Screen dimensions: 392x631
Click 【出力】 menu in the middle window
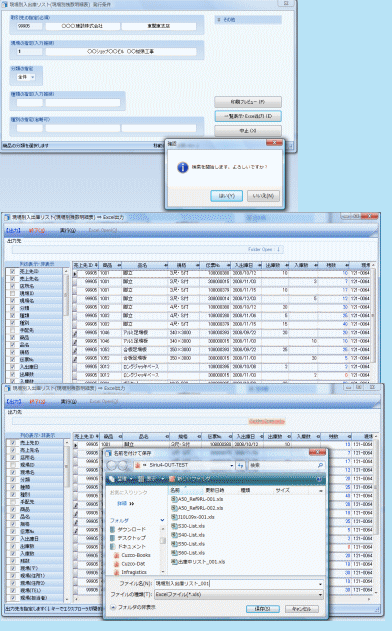[x=13, y=231]
